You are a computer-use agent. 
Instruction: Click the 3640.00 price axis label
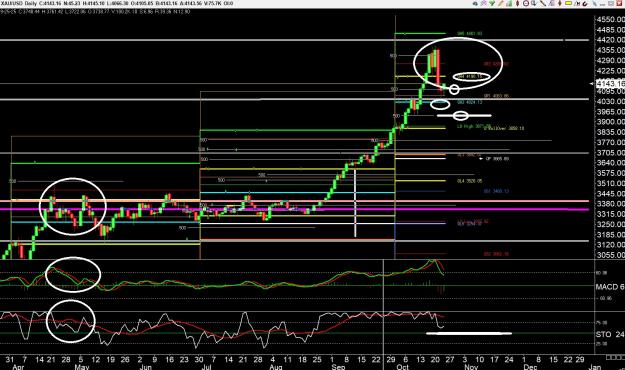[610, 163]
